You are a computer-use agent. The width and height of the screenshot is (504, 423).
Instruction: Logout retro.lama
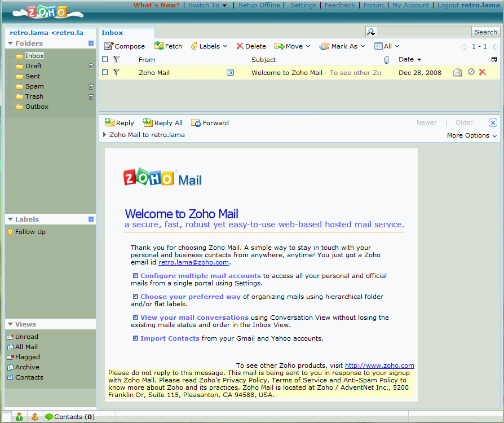click(x=468, y=5)
